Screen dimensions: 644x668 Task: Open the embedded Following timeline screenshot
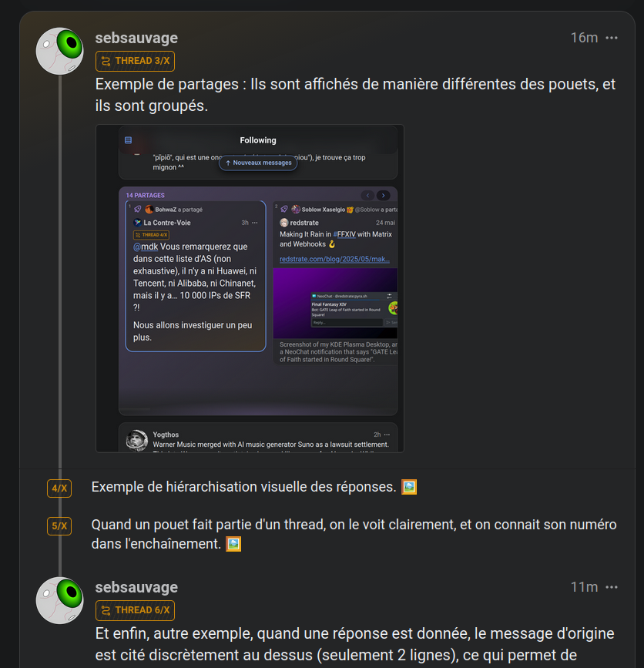[250, 288]
